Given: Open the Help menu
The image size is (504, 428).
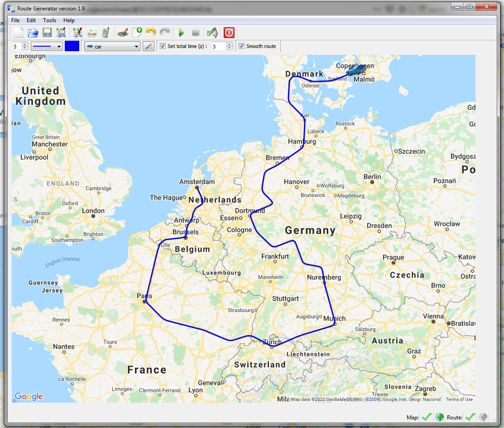Looking at the screenshot, I should pos(69,20).
